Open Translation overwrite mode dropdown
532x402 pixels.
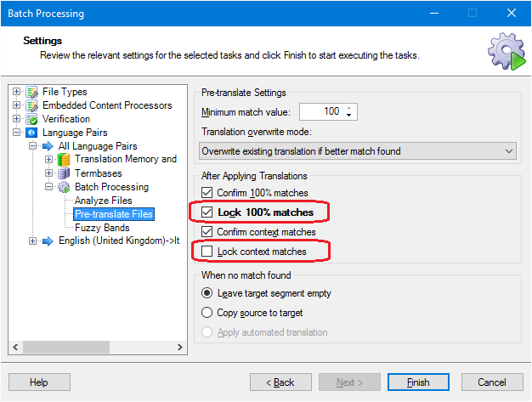(358, 151)
